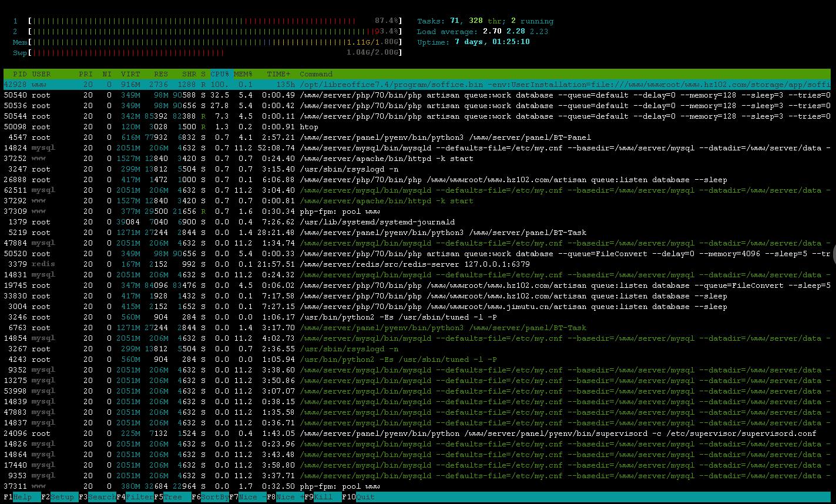Click the F8 Nice + button
Image resolution: width=836 pixels, height=504 pixels.
point(286,497)
